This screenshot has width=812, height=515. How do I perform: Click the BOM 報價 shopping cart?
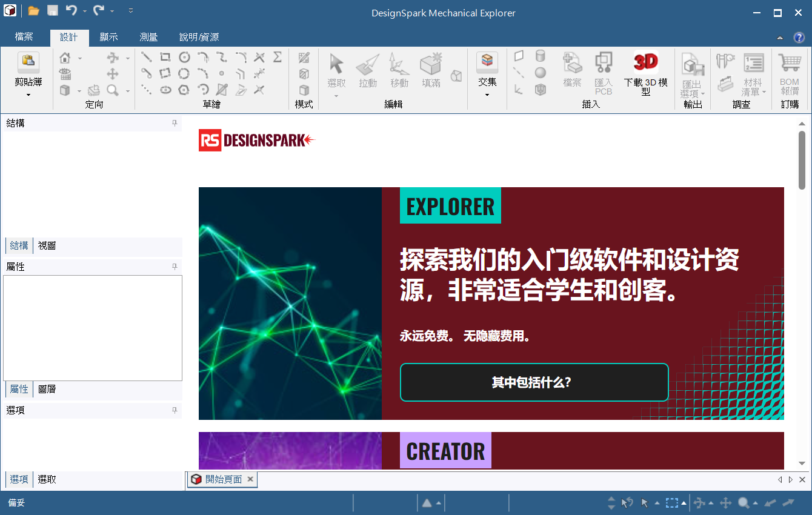(x=790, y=73)
